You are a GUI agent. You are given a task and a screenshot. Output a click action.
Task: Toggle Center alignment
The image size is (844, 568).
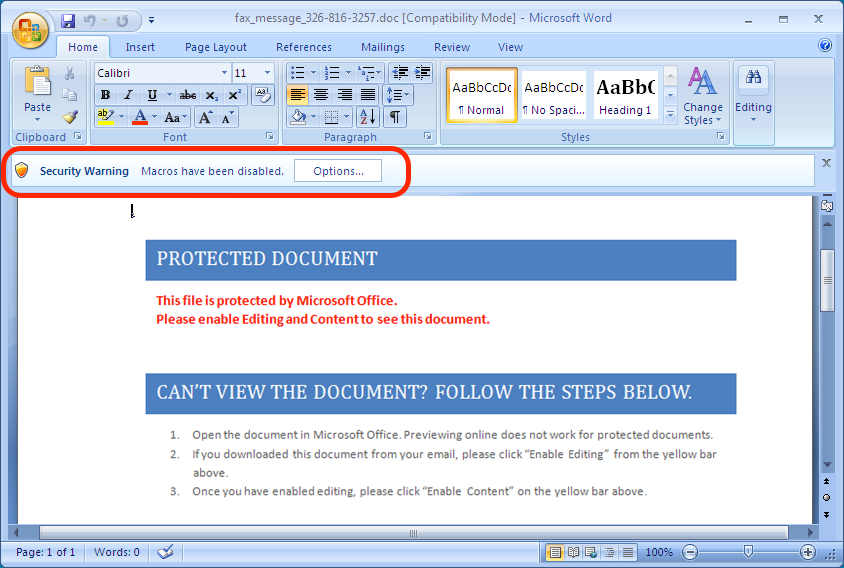(x=321, y=95)
